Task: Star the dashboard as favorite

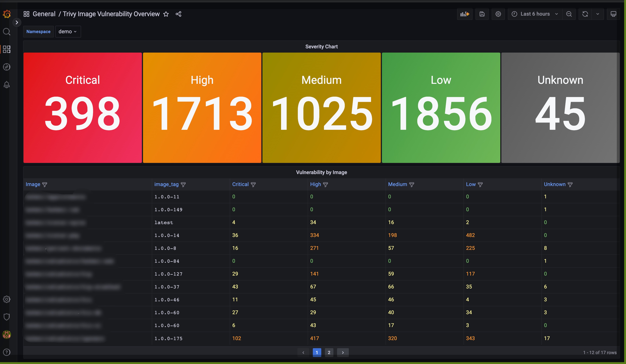Action: coord(166,14)
